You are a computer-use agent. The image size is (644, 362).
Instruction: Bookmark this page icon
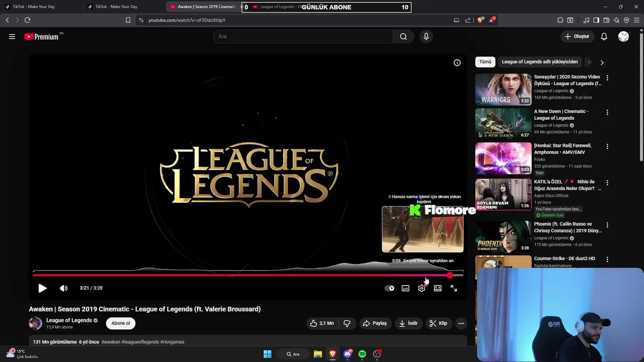(128, 20)
